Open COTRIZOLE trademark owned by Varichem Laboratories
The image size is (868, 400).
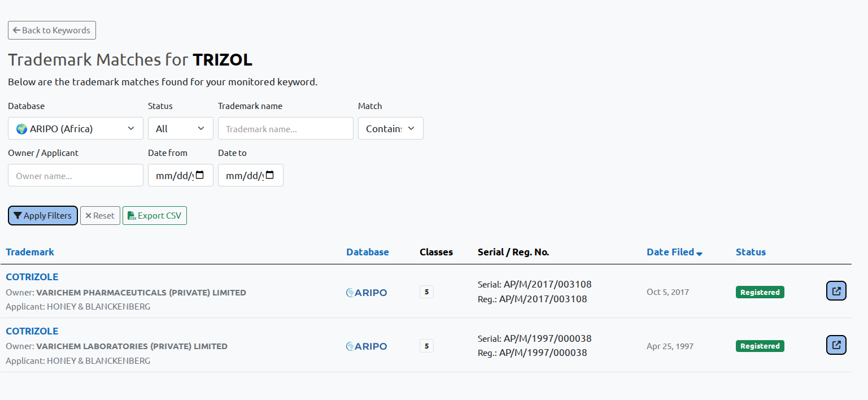[32, 331]
